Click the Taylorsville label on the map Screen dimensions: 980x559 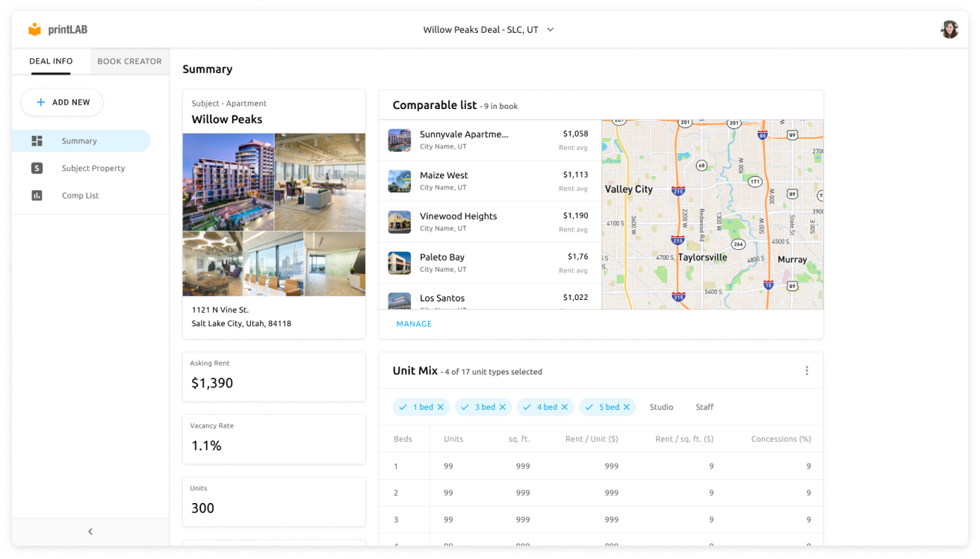702,257
